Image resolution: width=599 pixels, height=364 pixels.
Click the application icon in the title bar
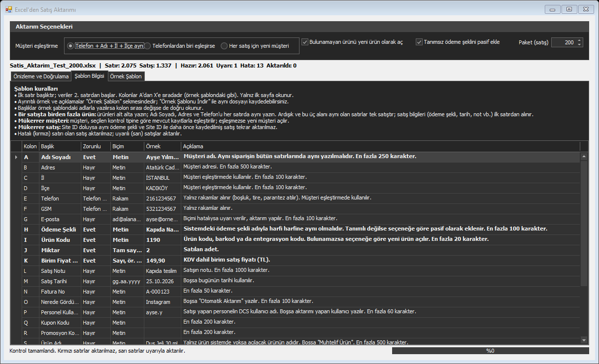(x=8, y=9)
